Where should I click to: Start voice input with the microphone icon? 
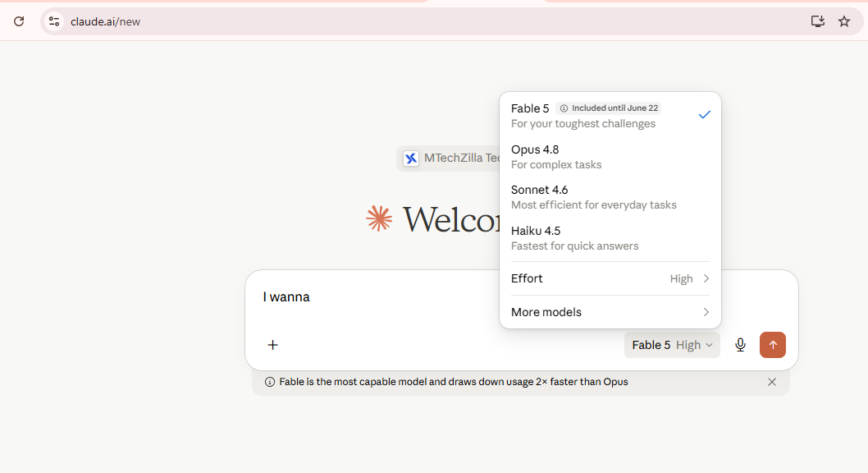[740, 345]
